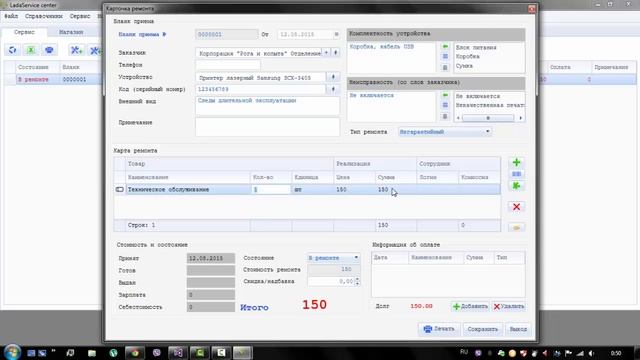Image resolution: width=640 pixels, height=360 pixels.
Task: Select Блок питания in completeness list
Action: 476,47
